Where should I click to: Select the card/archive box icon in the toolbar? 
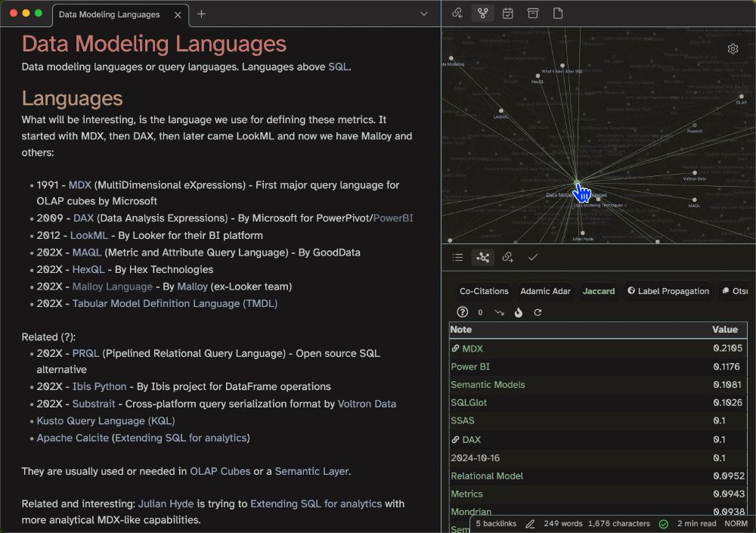[x=533, y=13]
